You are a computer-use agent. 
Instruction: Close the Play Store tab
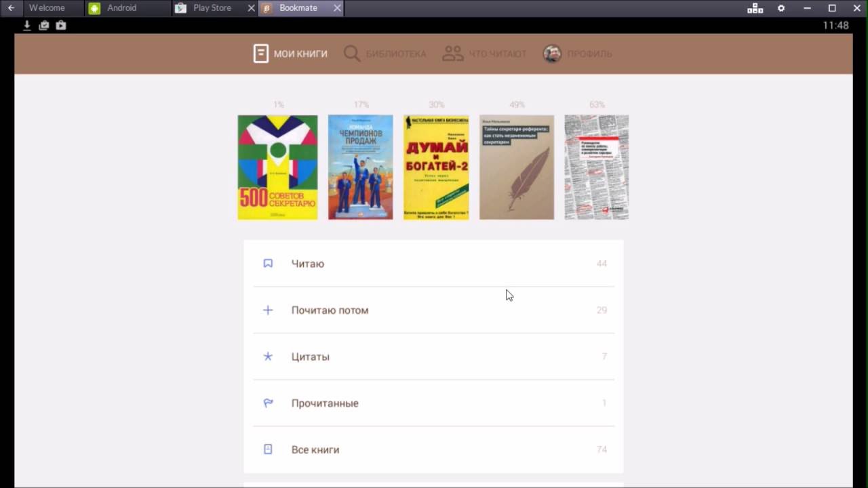tap(251, 8)
